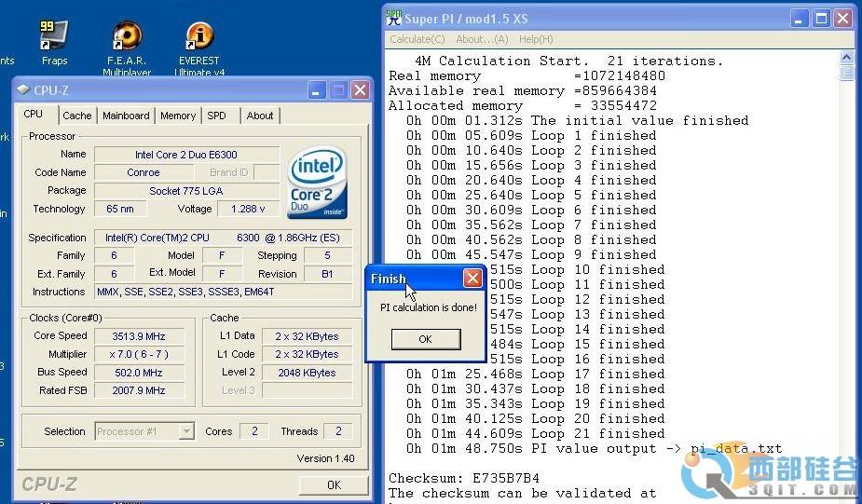Minimize the Super PI window

pyautogui.click(x=799, y=19)
